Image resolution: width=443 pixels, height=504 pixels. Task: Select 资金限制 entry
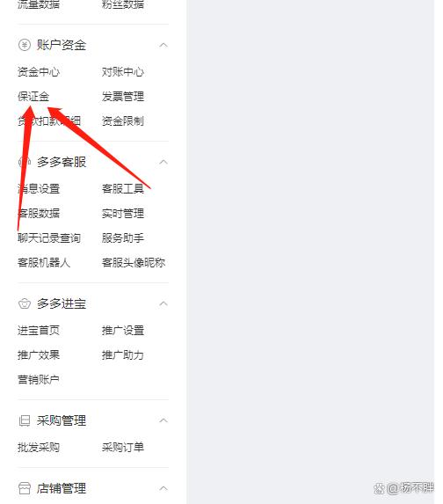(x=123, y=121)
